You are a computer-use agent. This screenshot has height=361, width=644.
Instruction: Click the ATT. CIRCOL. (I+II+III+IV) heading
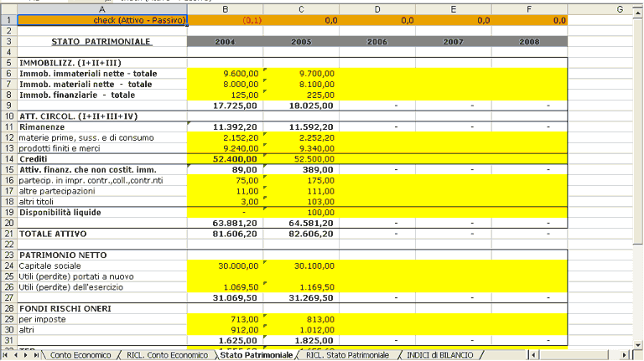tap(79, 116)
